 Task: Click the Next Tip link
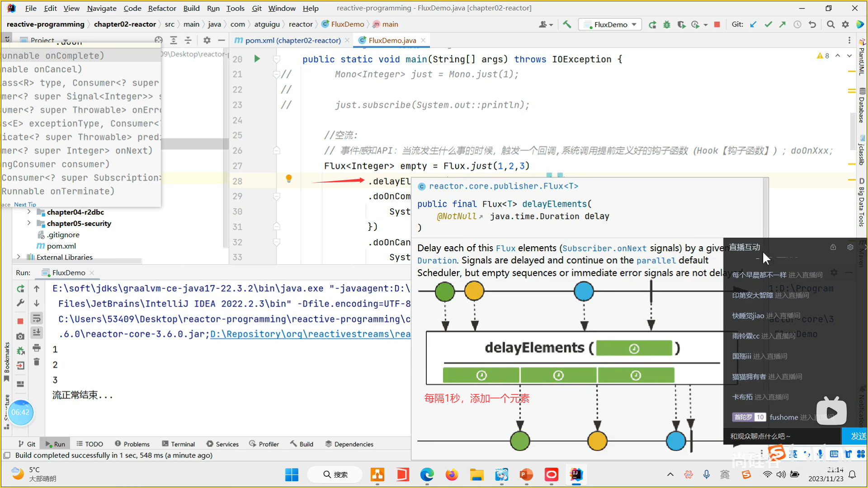tap(25, 205)
